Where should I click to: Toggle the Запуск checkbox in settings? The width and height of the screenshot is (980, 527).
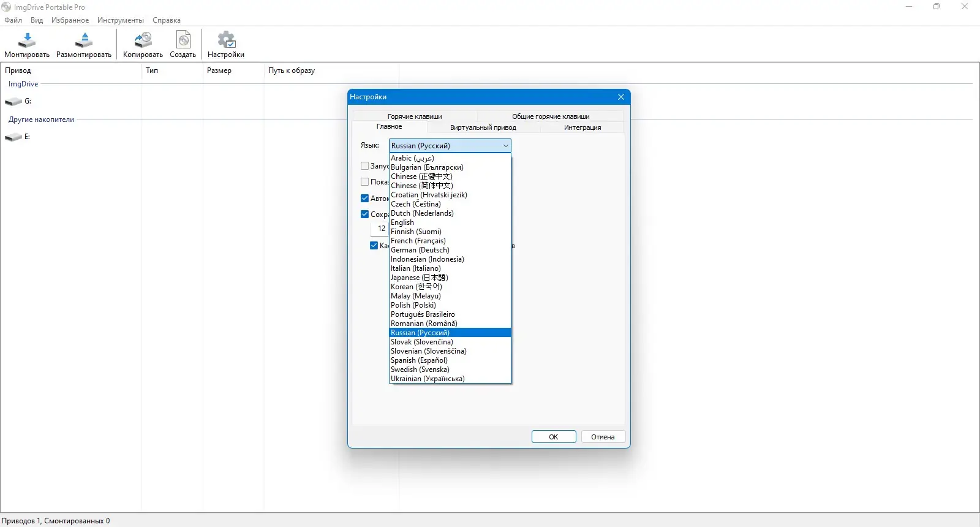(x=365, y=166)
